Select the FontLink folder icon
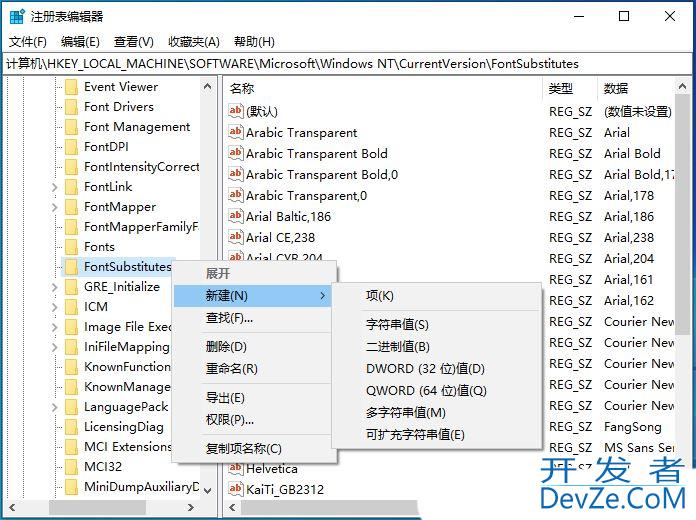Screen dimensions: 696x520 [71, 187]
